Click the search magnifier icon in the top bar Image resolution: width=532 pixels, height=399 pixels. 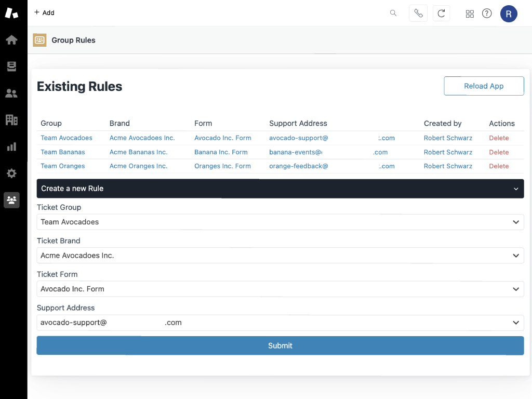(393, 13)
